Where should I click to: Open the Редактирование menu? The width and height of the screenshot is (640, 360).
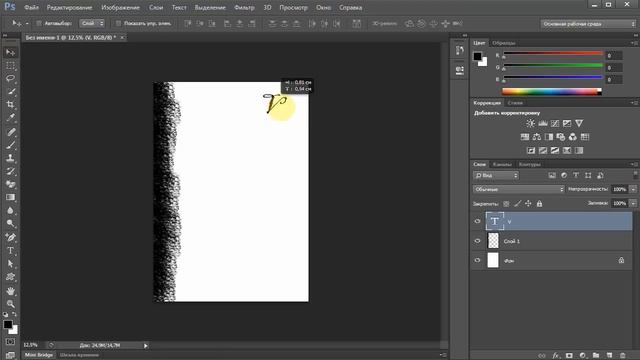click(69, 8)
